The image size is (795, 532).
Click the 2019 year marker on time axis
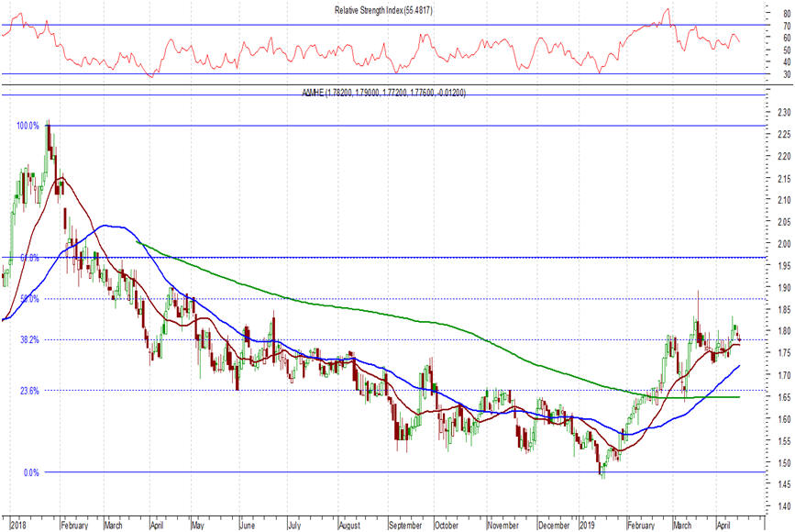pyautogui.click(x=588, y=526)
